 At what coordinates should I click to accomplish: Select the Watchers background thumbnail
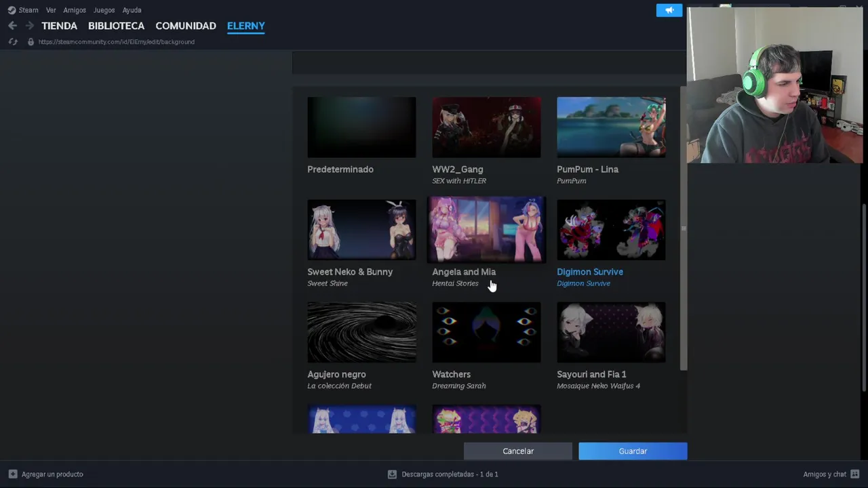coord(486,332)
